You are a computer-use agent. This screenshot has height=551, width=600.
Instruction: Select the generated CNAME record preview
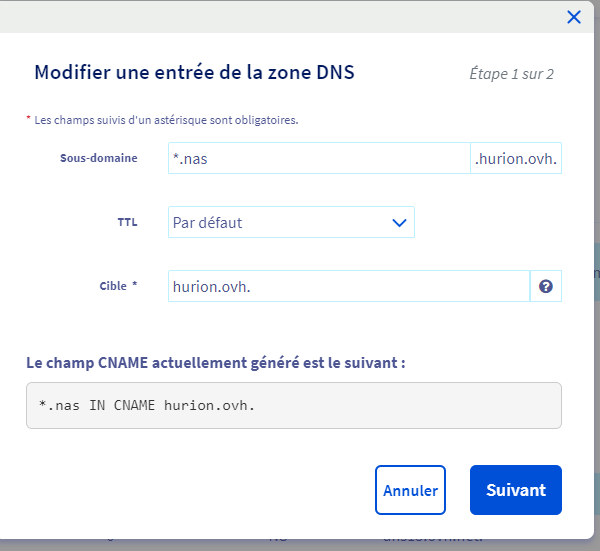[293, 406]
